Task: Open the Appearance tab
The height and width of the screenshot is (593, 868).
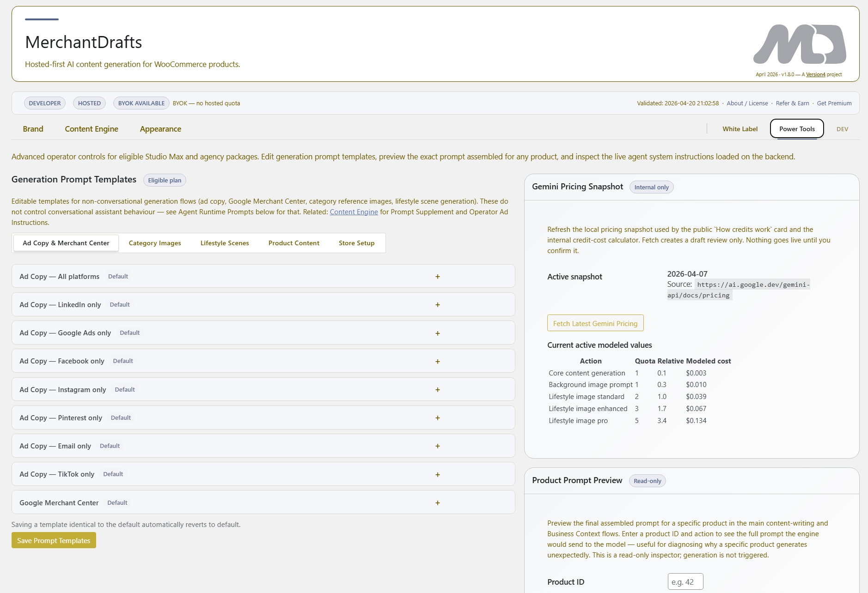Action: pos(160,129)
